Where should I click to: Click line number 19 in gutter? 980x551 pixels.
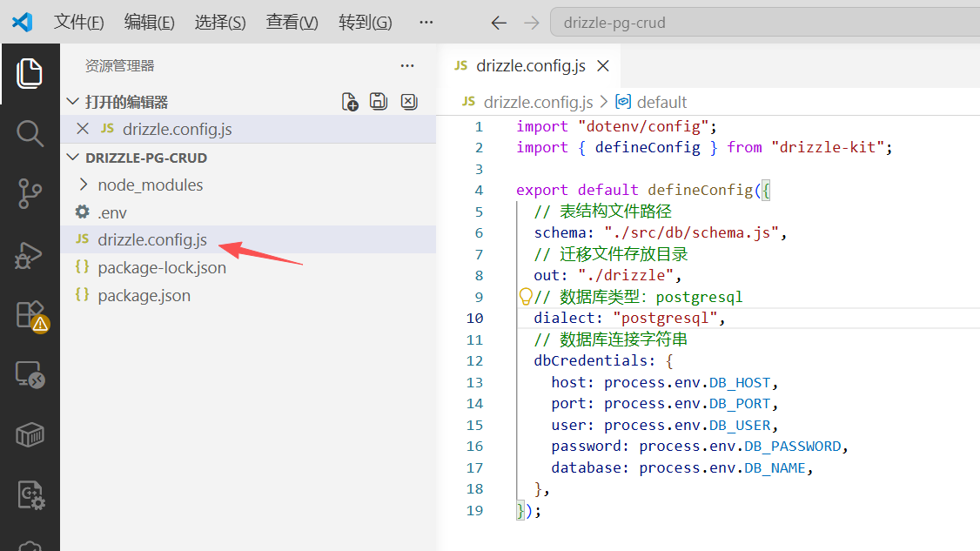coord(475,510)
